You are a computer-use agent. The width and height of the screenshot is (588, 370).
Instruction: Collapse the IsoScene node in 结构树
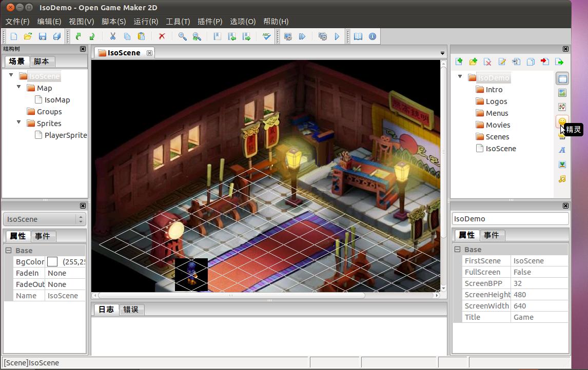click(x=11, y=75)
